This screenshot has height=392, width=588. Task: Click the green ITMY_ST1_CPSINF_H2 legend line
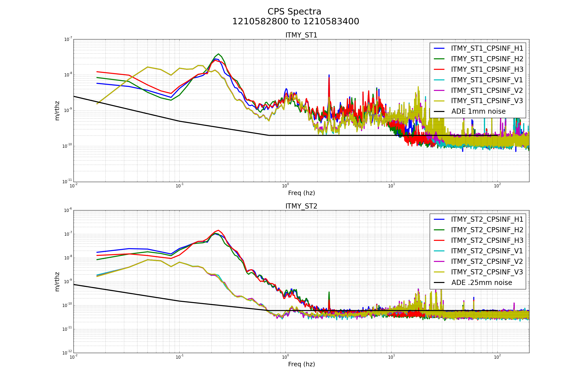[439, 59]
